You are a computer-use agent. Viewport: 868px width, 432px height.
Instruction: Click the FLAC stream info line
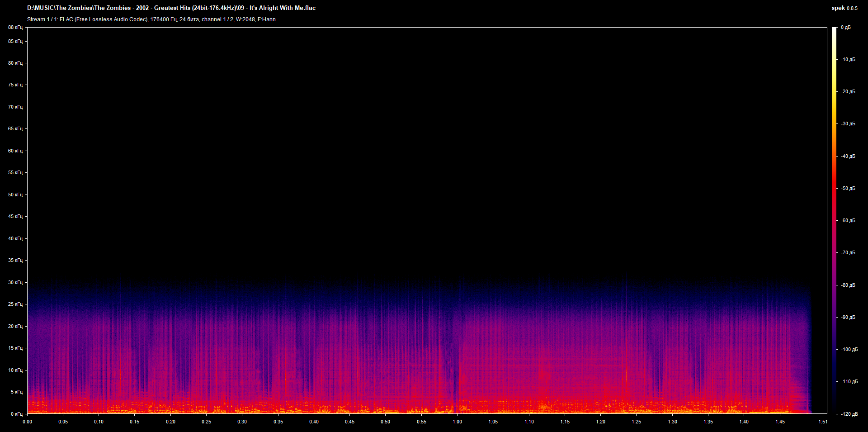tap(151, 19)
